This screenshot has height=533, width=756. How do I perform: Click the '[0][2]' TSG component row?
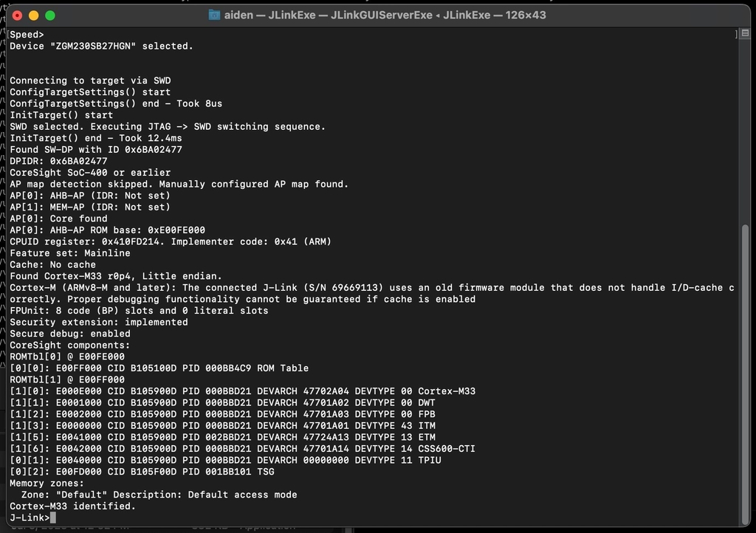click(x=142, y=472)
